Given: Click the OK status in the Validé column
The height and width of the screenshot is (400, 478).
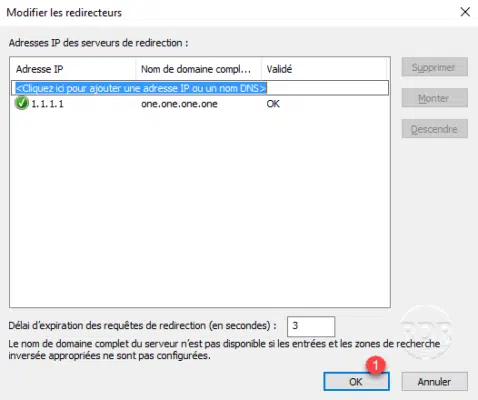Looking at the screenshot, I should click(x=273, y=104).
